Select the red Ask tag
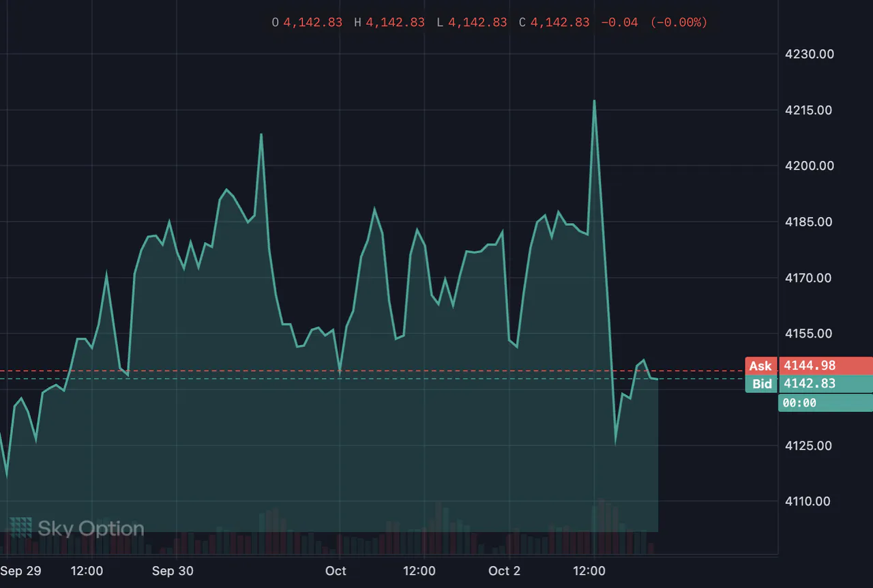Image resolution: width=873 pixels, height=588 pixels. 761,366
